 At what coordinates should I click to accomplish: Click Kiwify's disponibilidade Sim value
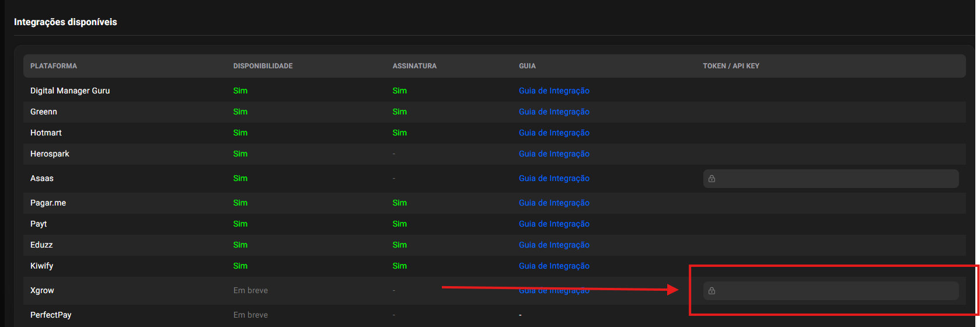pyautogui.click(x=240, y=266)
